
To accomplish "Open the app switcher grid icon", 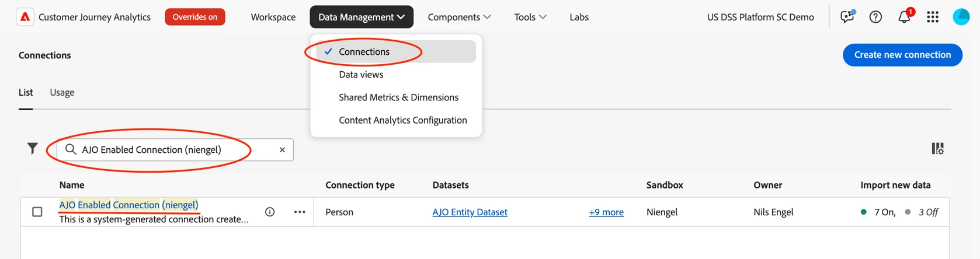I will pyautogui.click(x=933, y=17).
